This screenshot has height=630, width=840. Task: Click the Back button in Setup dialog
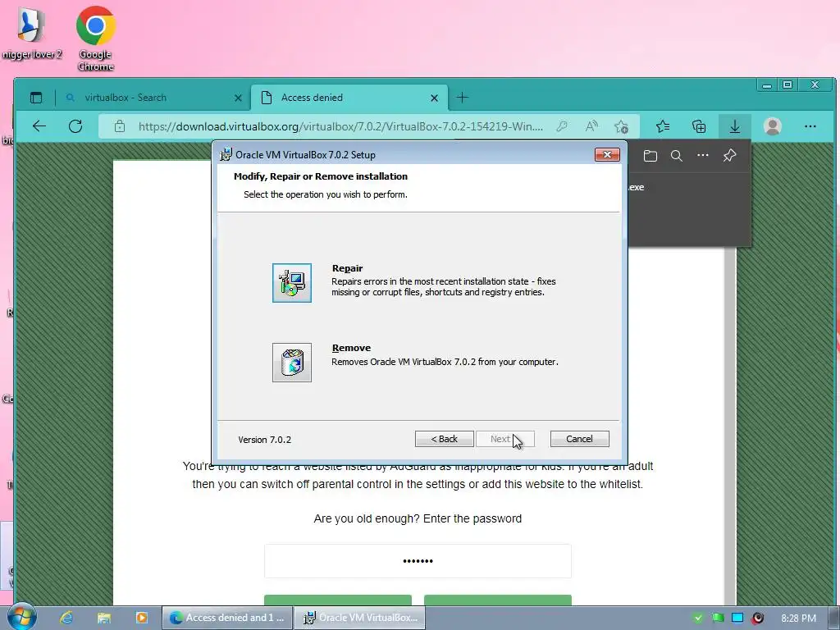pyautogui.click(x=444, y=439)
